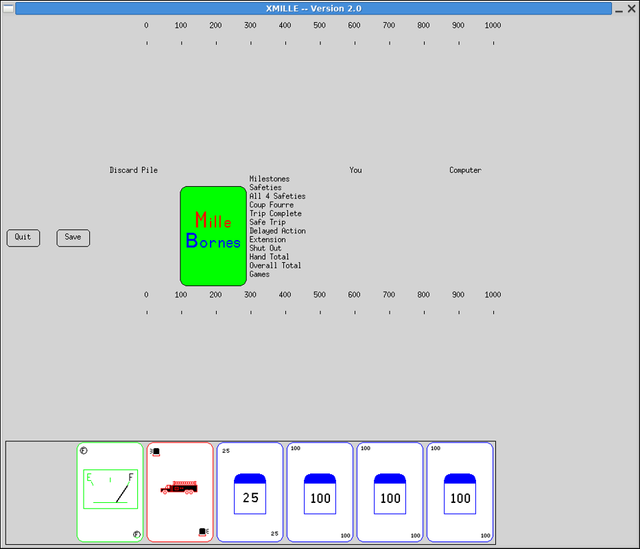Pick the 25 milestone card
This screenshot has height=549, width=640.
click(x=250, y=492)
